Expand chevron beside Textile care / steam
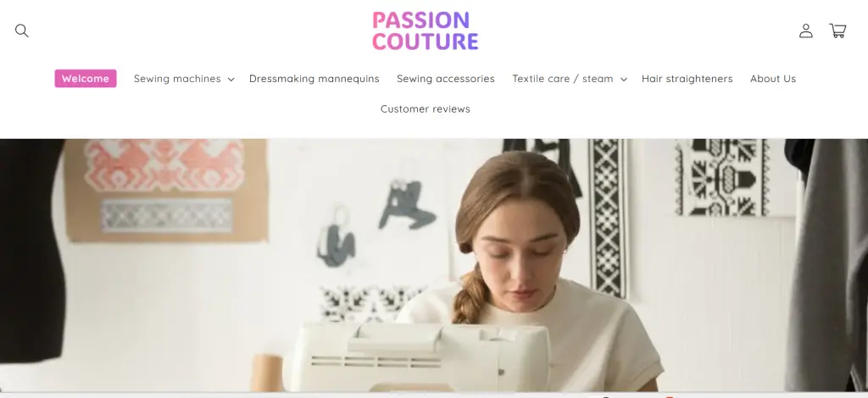The width and height of the screenshot is (868, 398). coord(623,79)
